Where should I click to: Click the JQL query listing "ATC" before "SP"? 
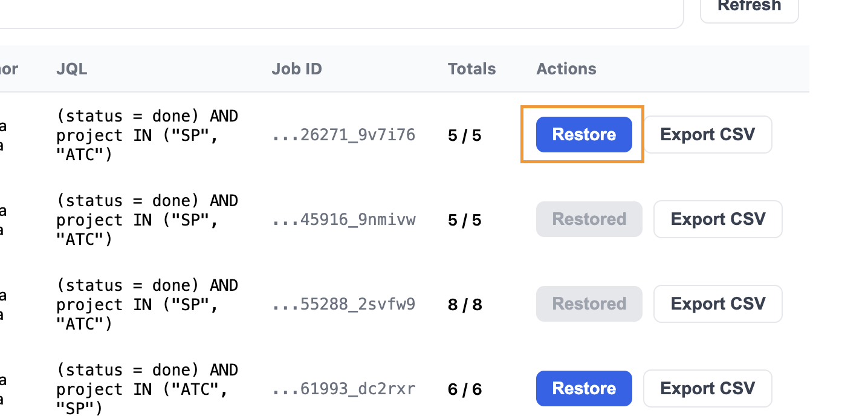pos(147,389)
